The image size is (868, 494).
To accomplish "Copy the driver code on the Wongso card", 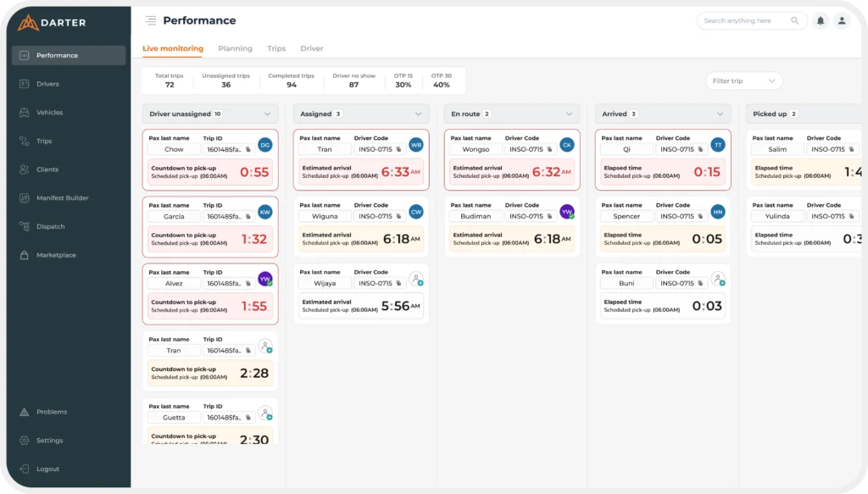I will point(549,149).
